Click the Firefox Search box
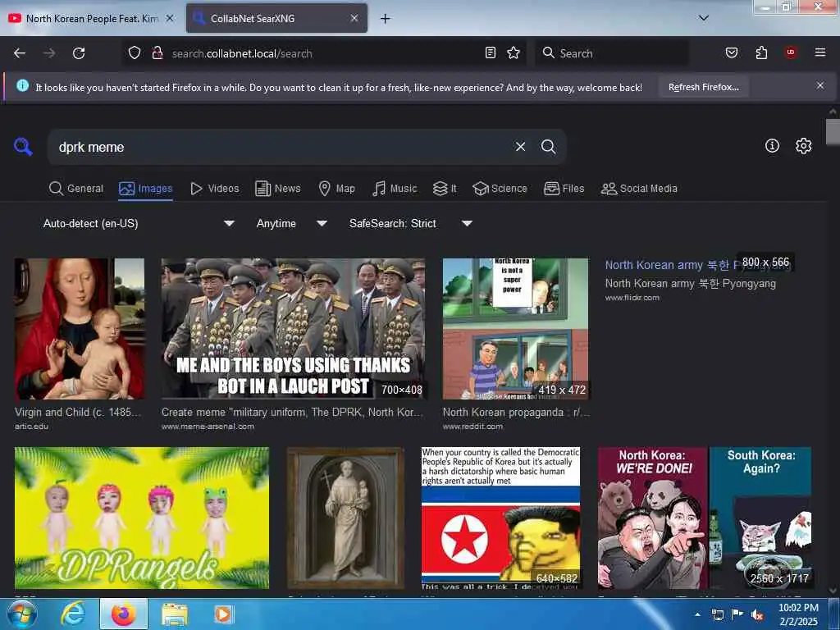Screen dimensions: 840x630 [612, 53]
